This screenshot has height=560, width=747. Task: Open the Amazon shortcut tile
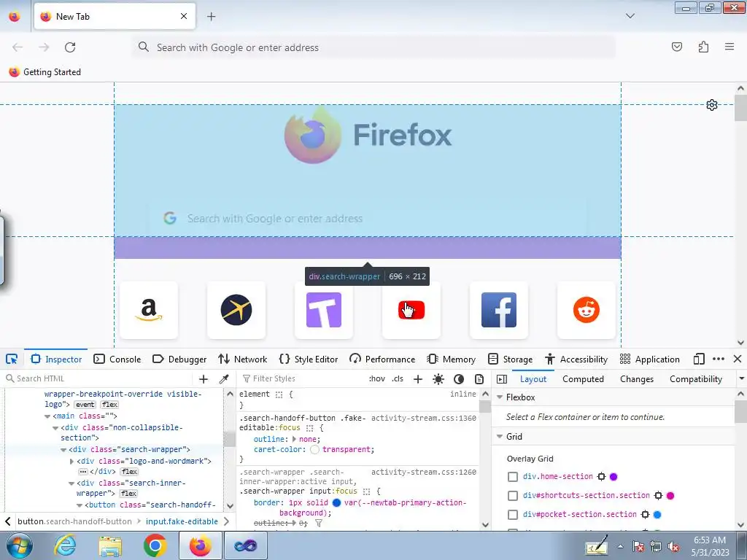(149, 310)
